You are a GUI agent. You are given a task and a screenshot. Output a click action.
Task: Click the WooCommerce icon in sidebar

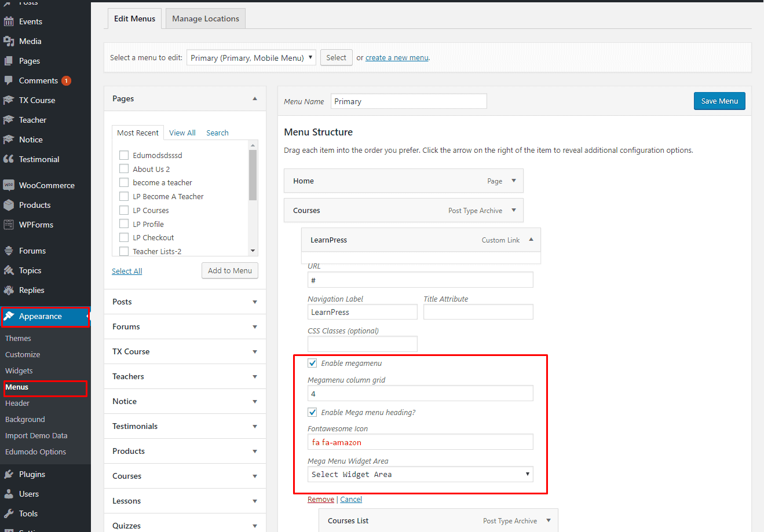point(9,185)
